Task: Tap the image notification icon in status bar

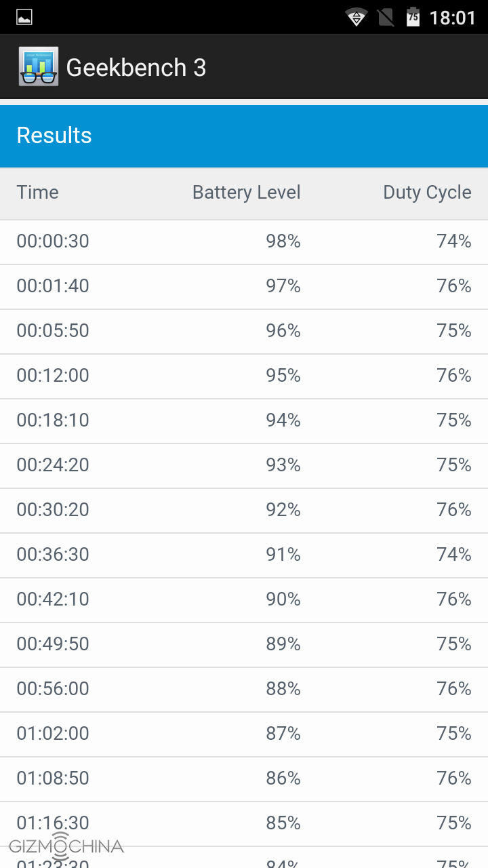Action: coord(24,17)
